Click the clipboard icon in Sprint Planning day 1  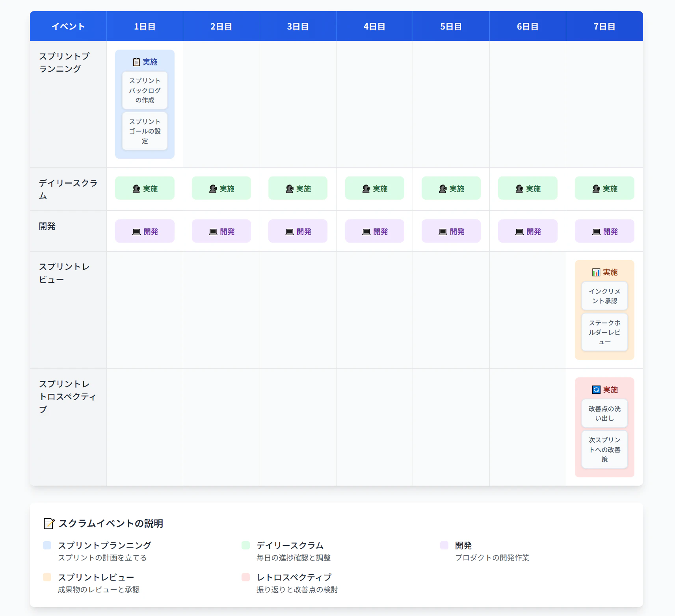point(136,62)
